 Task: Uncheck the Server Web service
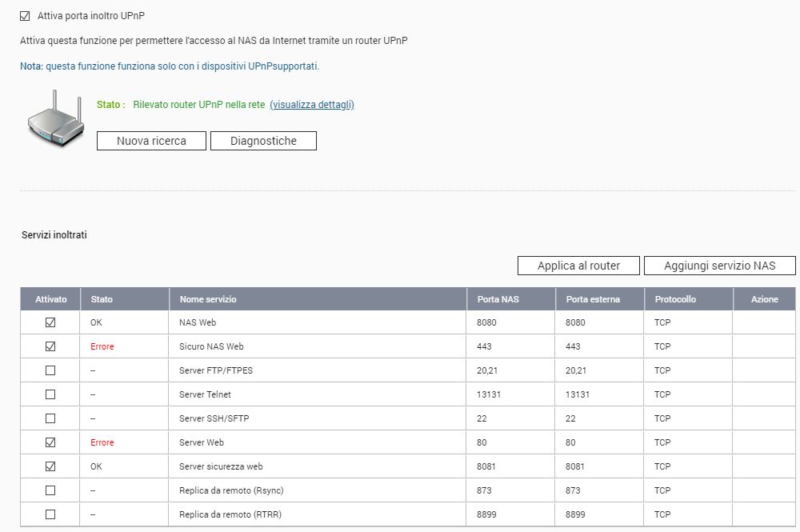[50, 442]
